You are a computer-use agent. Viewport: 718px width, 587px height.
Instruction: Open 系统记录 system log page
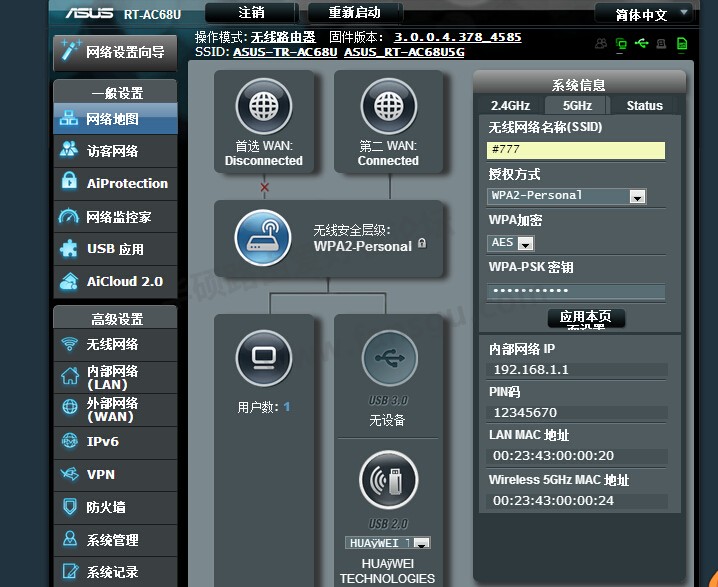pyautogui.click(x=115, y=572)
